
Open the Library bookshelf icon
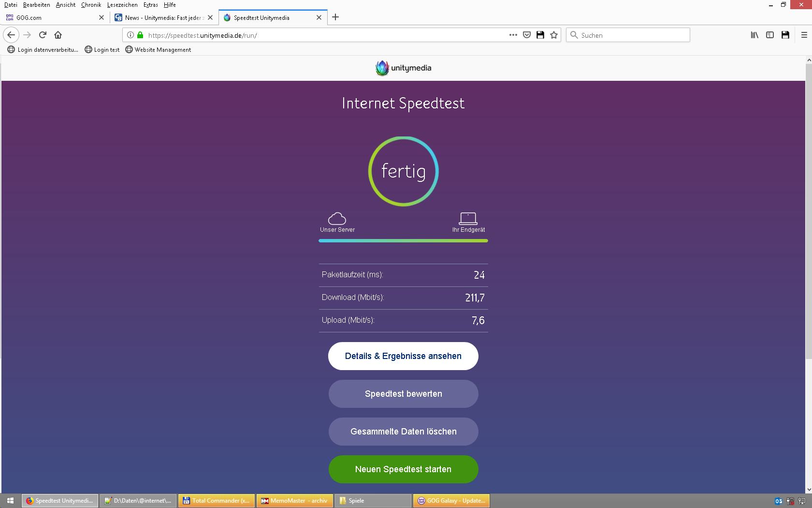tap(754, 35)
